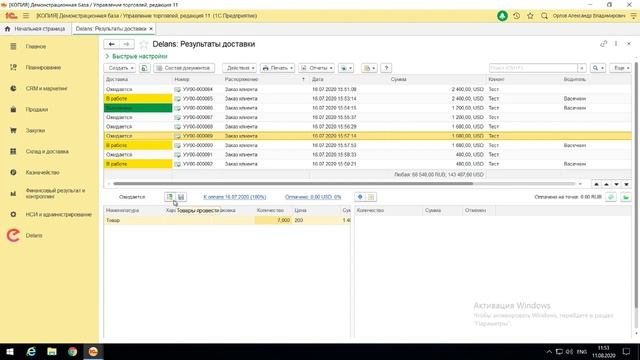Open Оплачено 0,00 USD link
640x360 pixels.
point(313,197)
